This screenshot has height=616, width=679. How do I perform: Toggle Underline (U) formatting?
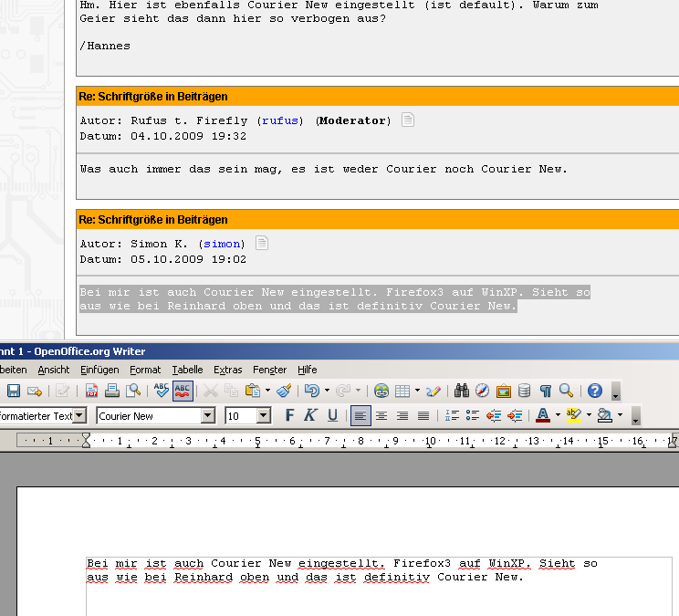pos(332,415)
